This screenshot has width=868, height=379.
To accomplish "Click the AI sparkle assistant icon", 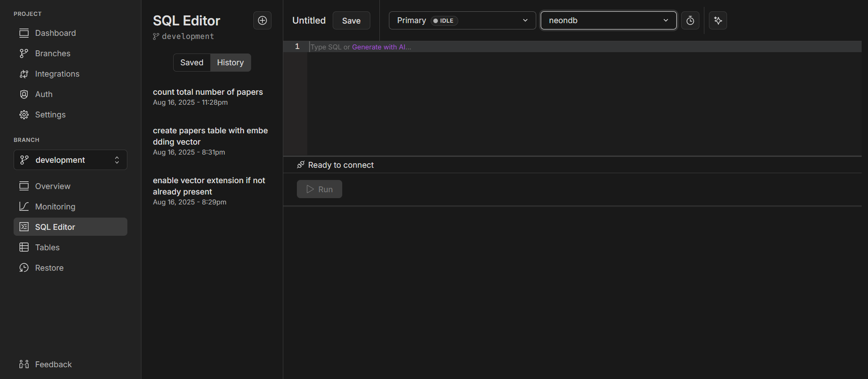I will coord(718,20).
